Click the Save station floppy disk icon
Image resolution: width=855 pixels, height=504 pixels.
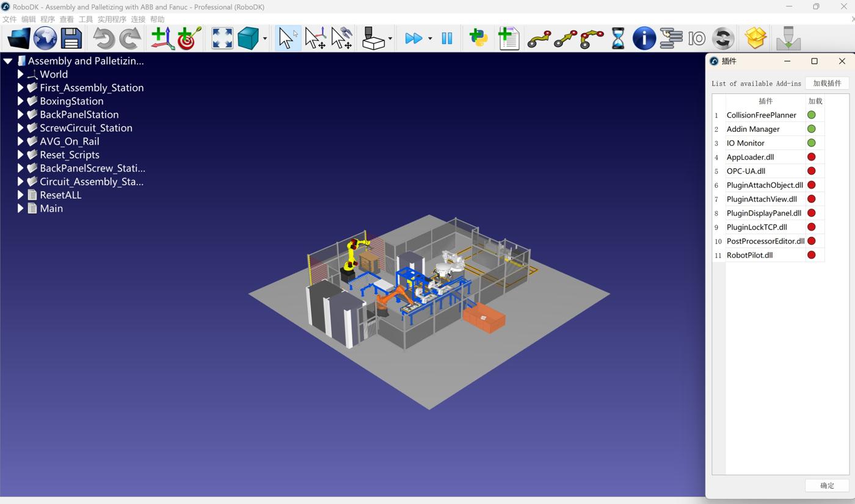click(x=71, y=38)
